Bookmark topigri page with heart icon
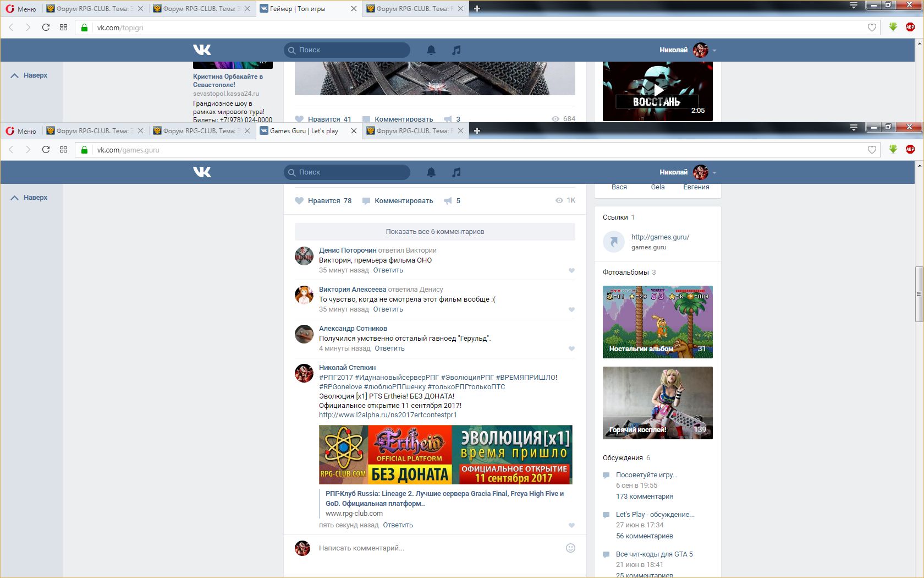The height and width of the screenshot is (578, 924). tap(872, 28)
